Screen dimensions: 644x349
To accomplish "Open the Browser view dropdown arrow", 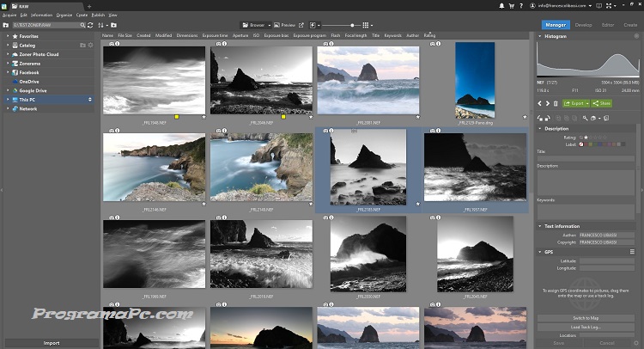I will tap(270, 26).
